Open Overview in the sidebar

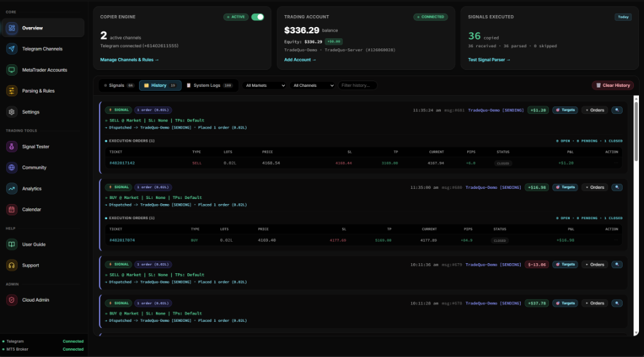tap(43, 28)
